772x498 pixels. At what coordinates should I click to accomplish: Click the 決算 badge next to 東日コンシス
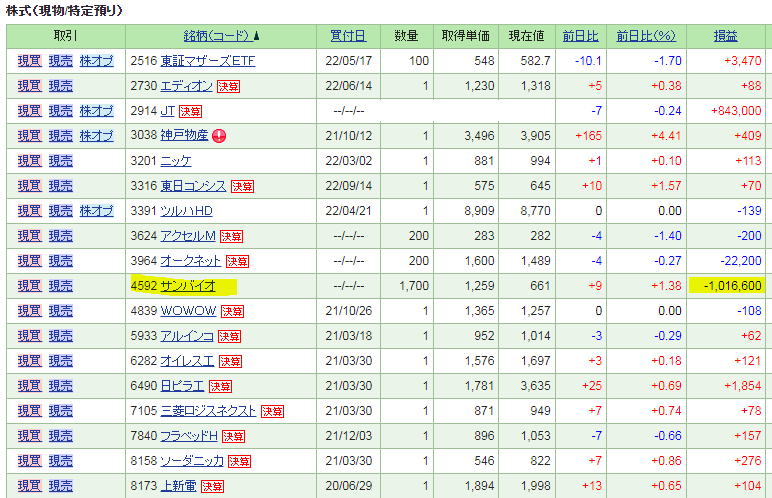(x=242, y=187)
